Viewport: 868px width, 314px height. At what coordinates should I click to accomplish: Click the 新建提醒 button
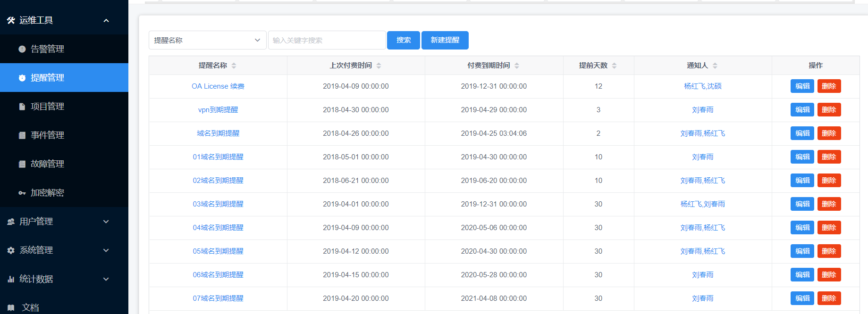tap(445, 40)
